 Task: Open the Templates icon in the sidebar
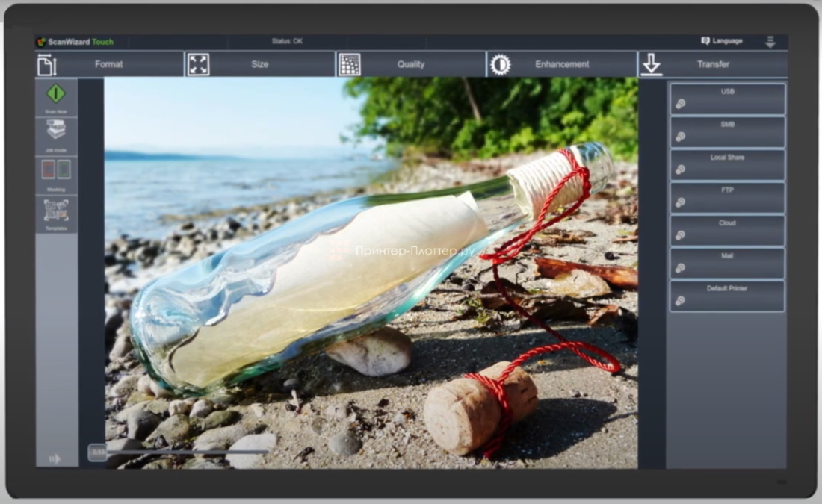(56, 210)
